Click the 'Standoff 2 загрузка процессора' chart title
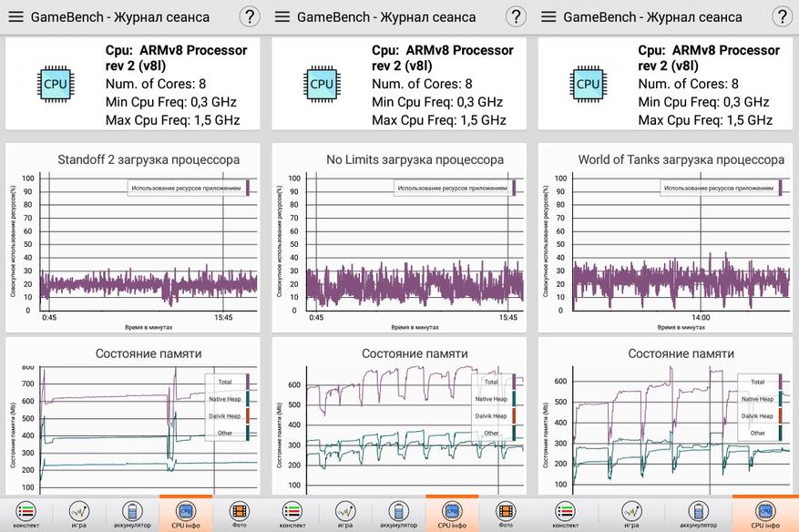Screen dimensions: 799x532 point(149,159)
